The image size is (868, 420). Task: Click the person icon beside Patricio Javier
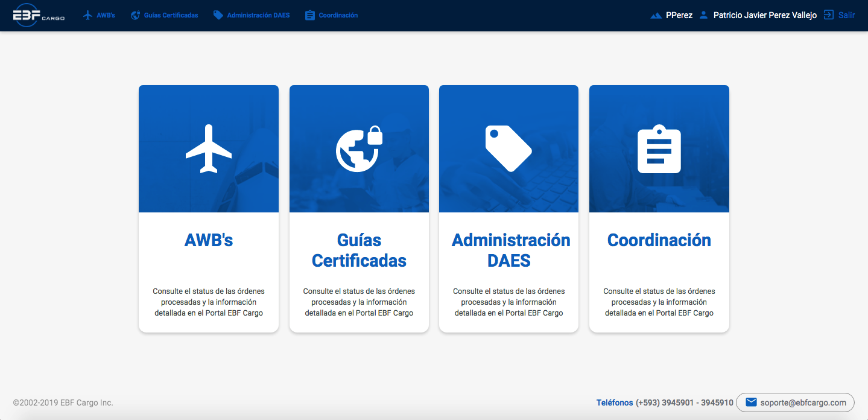(703, 15)
